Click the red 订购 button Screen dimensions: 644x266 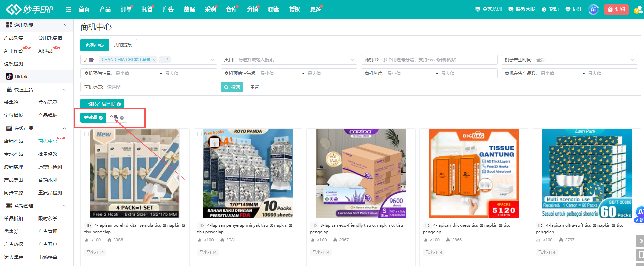(617, 9)
